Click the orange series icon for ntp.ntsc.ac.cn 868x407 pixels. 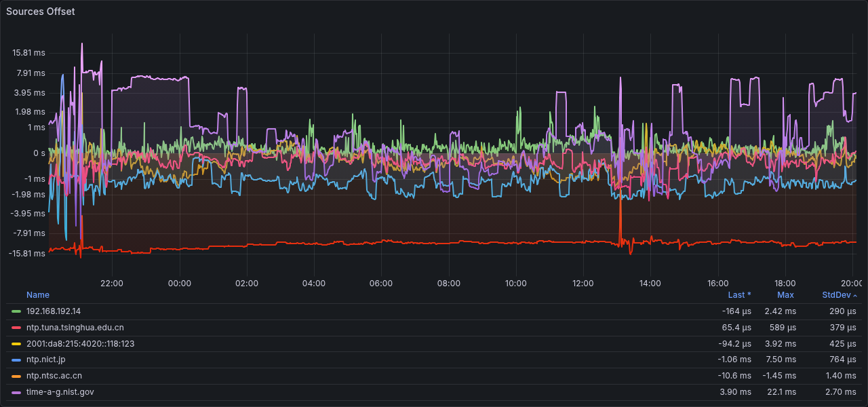pos(17,376)
